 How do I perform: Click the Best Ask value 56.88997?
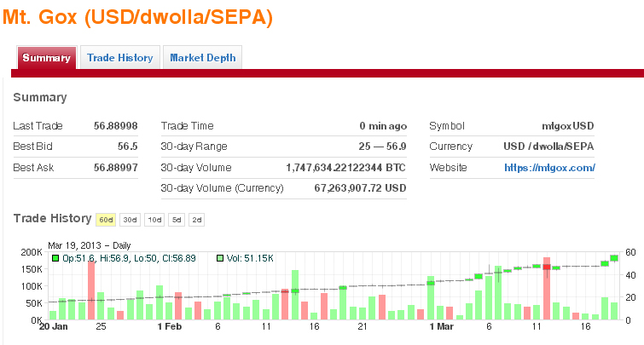pos(115,167)
